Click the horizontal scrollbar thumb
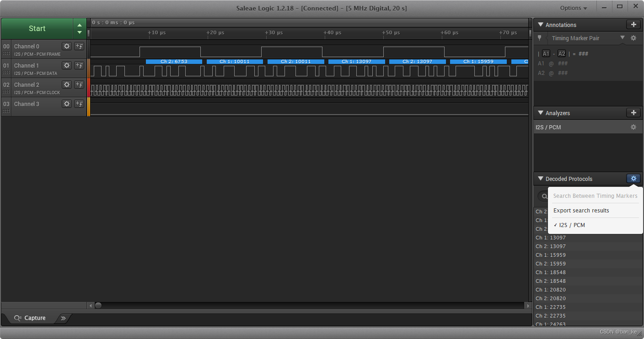644x339 pixels. click(x=98, y=306)
